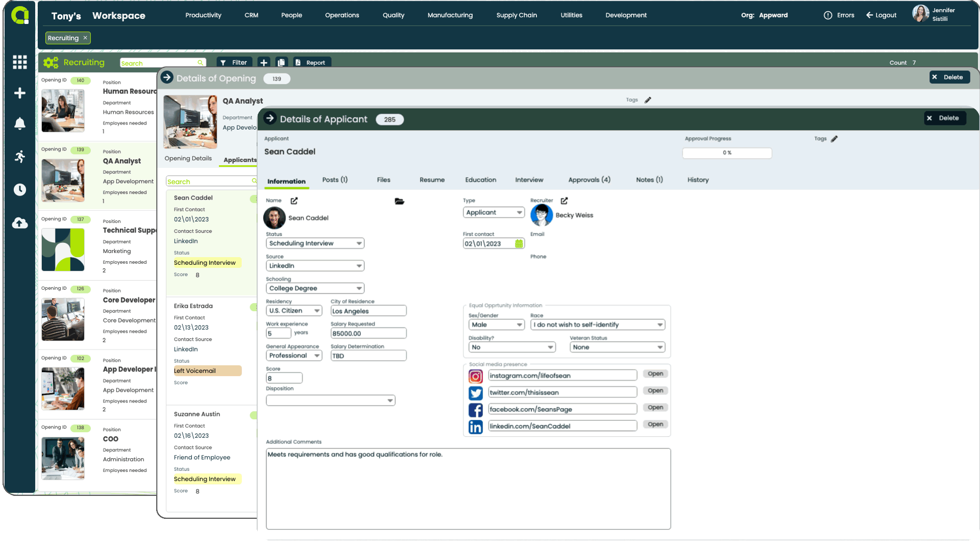
Task: Click the Twitter icon
Action: [476, 393]
